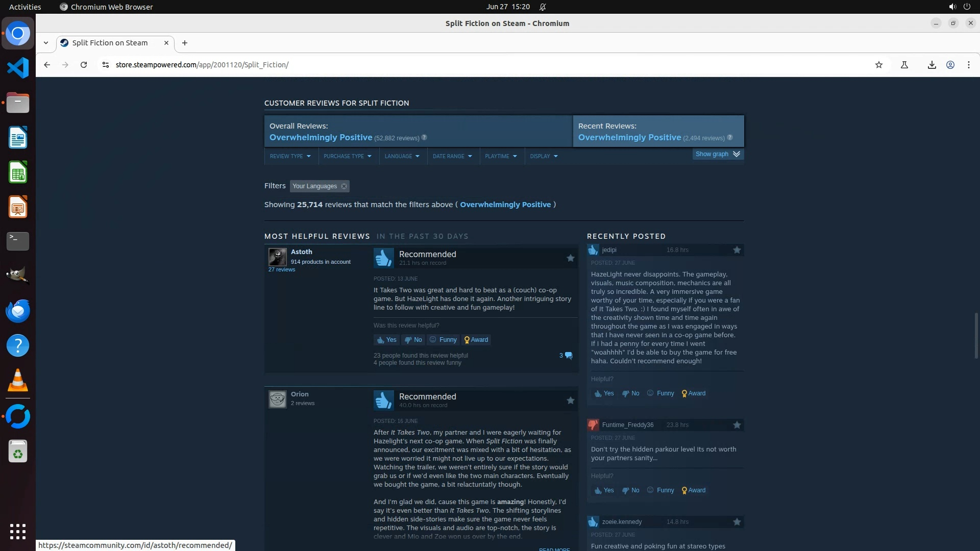Click help question mark beside Overall Reviews count
Viewport: 980px width, 551px height.
pos(424,138)
